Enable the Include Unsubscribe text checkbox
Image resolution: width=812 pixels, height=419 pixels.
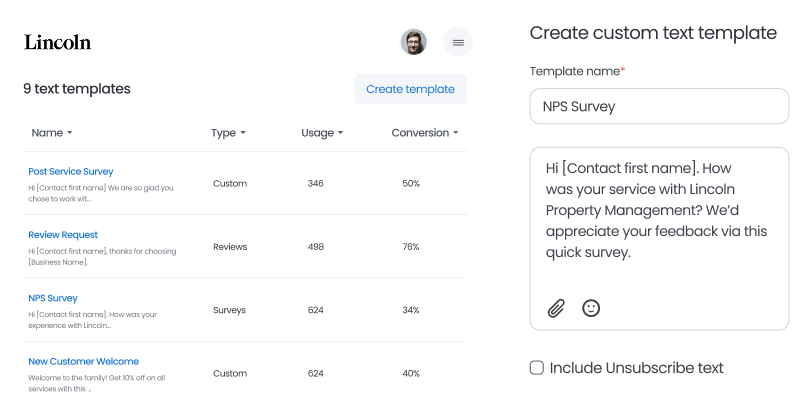[x=537, y=367]
